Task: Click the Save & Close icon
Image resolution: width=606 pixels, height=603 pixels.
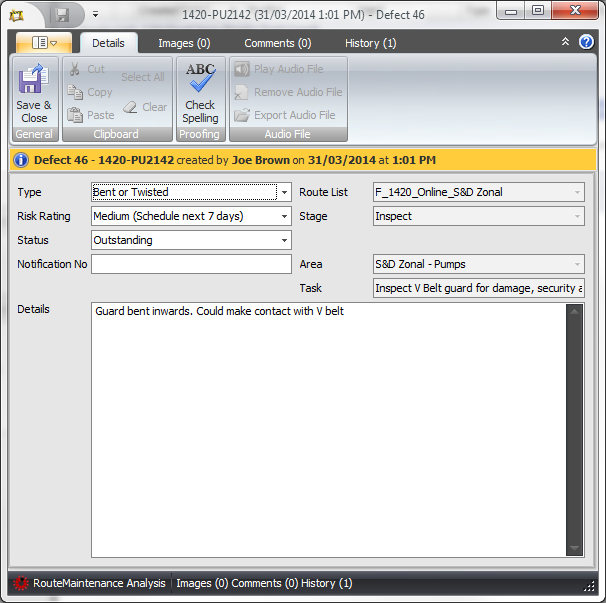Action: [x=34, y=78]
